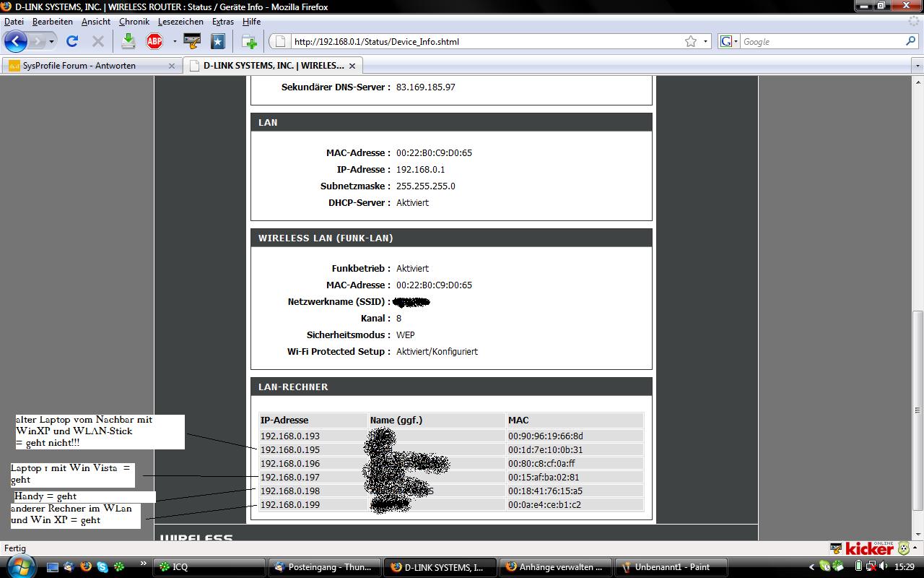
Task: Select IP address 192.168.0.193 cell
Action: pyautogui.click(x=313, y=436)
